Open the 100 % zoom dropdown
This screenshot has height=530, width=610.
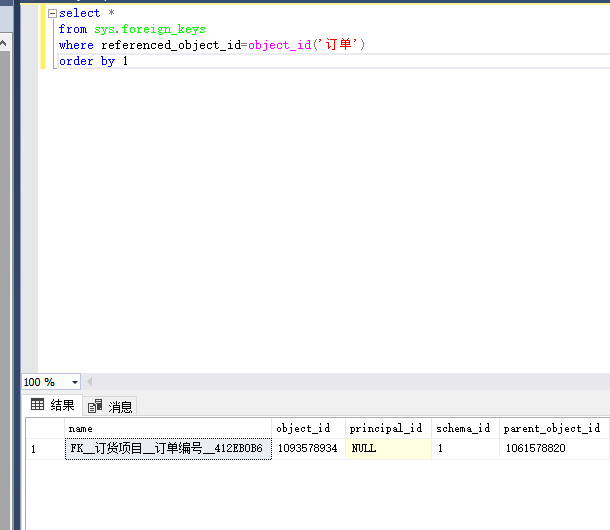pos(75,382)
